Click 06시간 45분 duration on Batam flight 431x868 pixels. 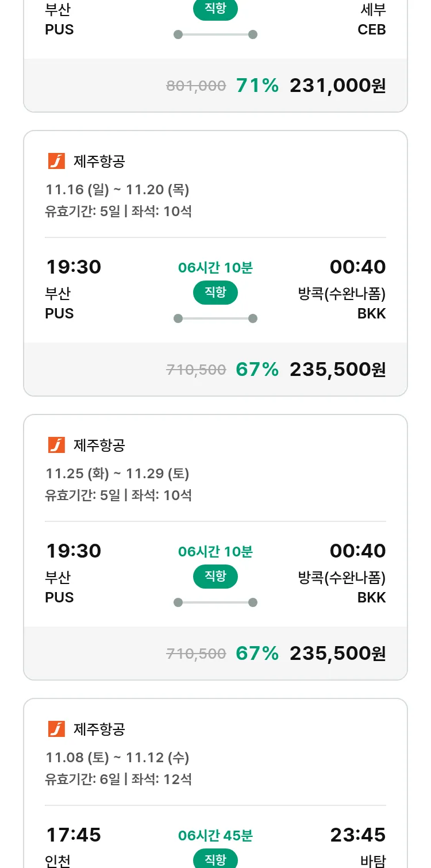coord(215,836)
